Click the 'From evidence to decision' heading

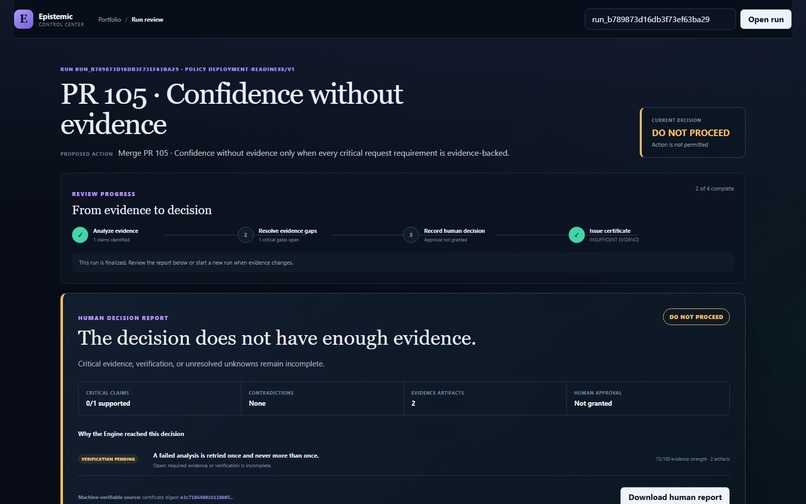tap(142, 210)
